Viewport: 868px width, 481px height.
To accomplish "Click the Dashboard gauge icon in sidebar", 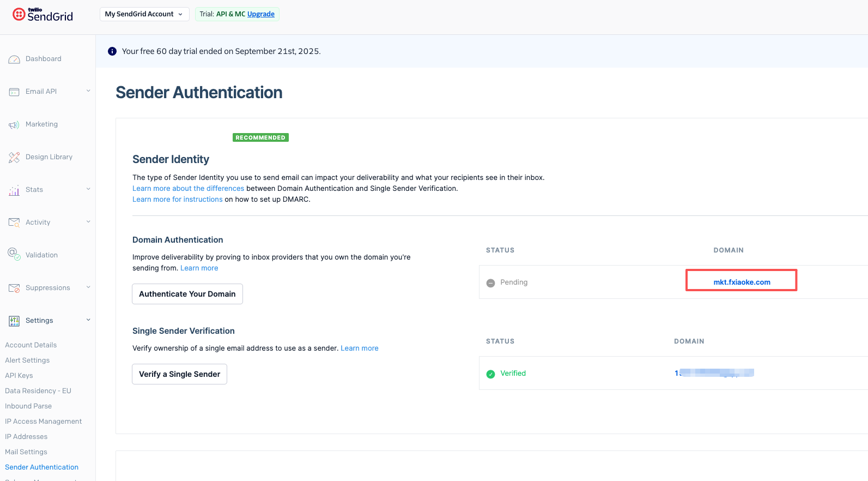I will [14, 59].
